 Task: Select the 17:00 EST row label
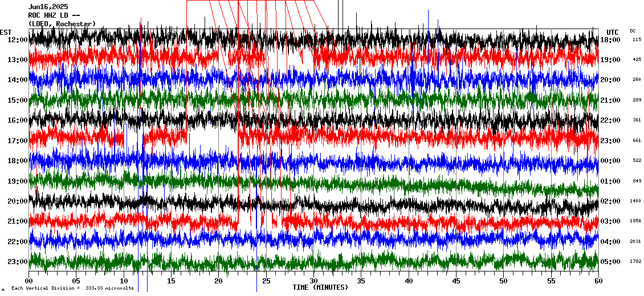click(17, 141)
